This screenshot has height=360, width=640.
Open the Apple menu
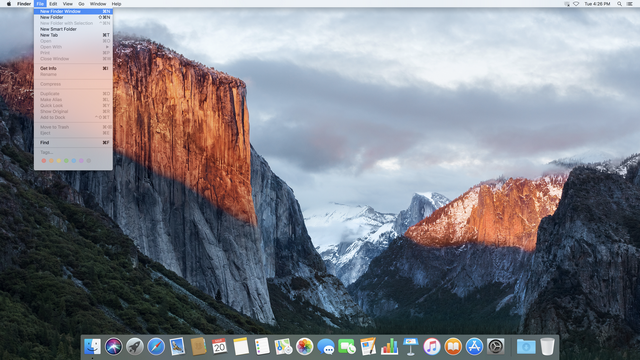point(9,4)
